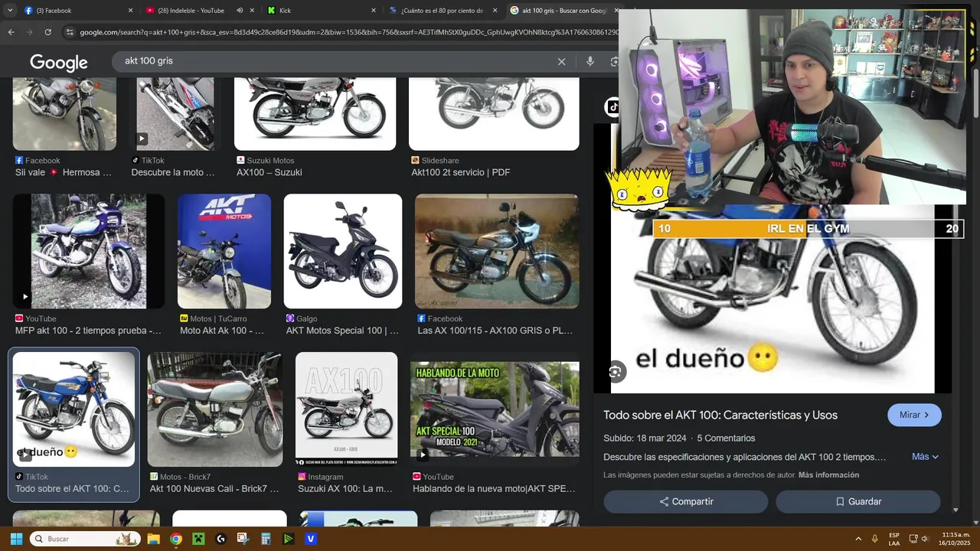Screen dimensions: 980x551
Task: Open the Facebook AX100 GRIS image
Action: (x=497, y=251)
